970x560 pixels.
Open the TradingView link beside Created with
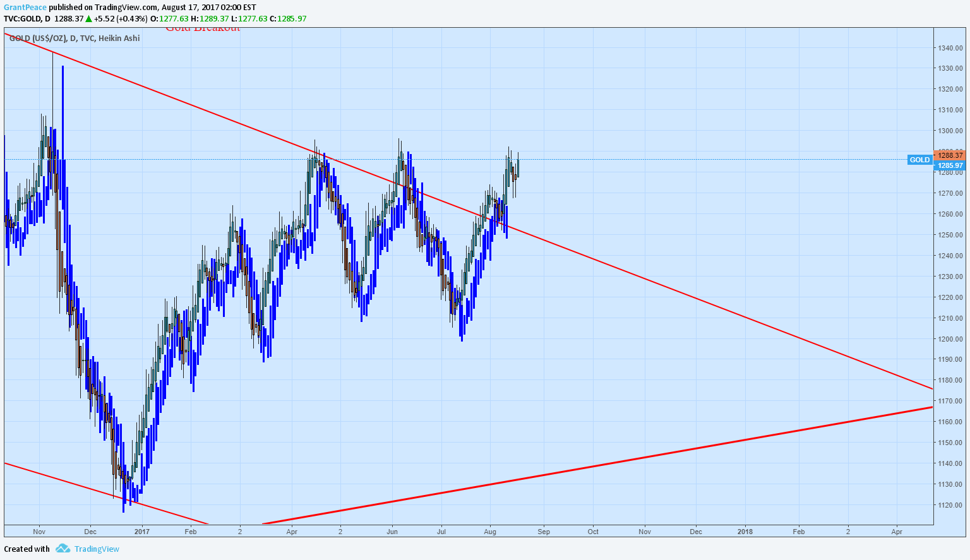tap(97, 549)
